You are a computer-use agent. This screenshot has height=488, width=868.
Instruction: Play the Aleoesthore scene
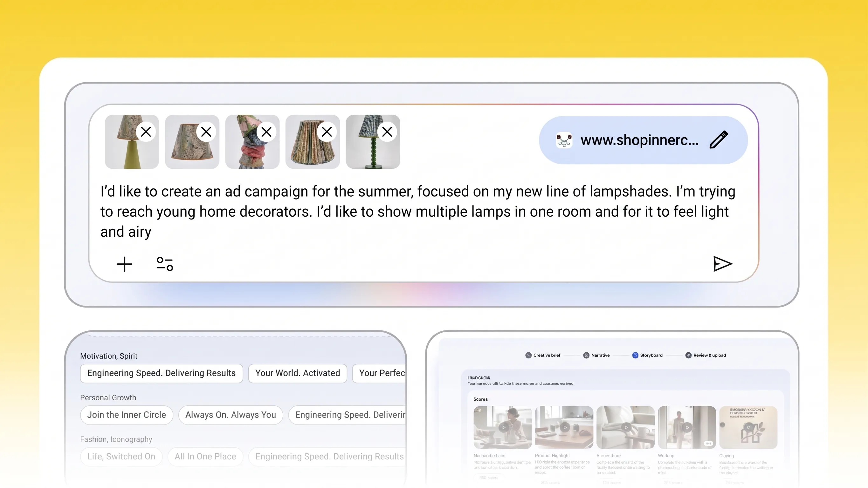click(x=626, y=427)
